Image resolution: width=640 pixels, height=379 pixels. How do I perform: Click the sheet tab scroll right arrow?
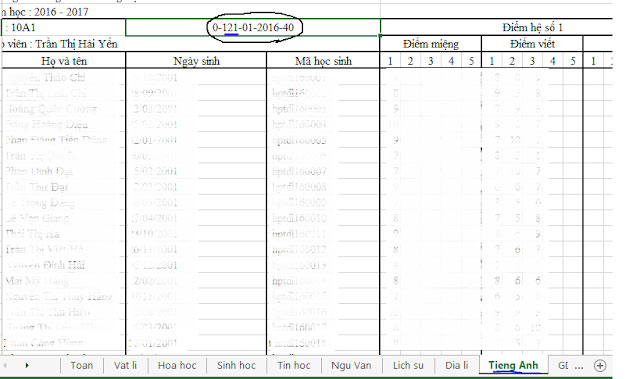click(27, 365)
